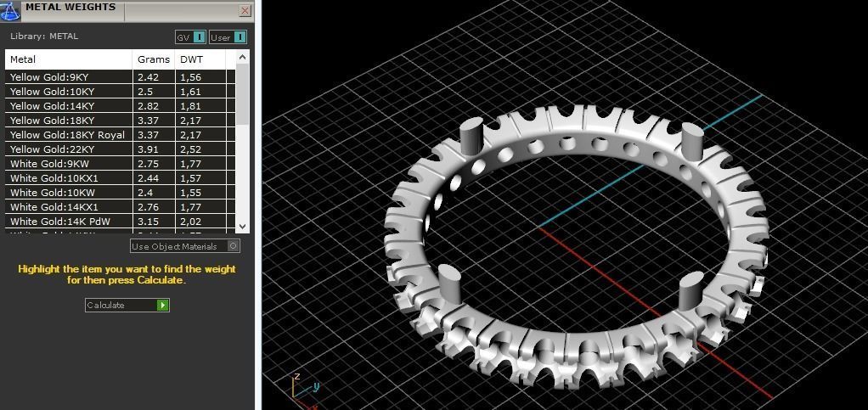The width and height of the screenshot is (868, 410).
Task: Select the White Gold:14KX1 row
Action: (x=120, y=207)
